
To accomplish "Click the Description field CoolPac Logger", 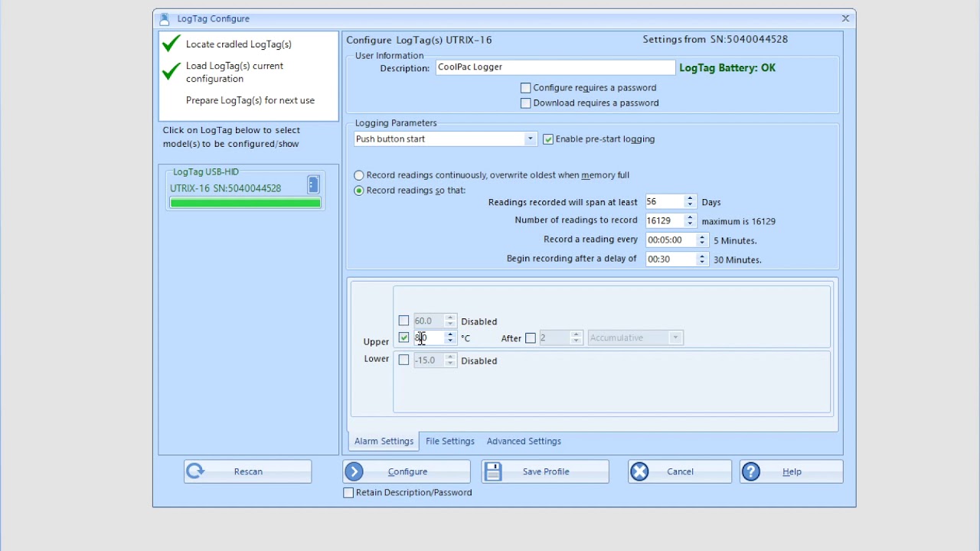I will (x=556, y=67).
